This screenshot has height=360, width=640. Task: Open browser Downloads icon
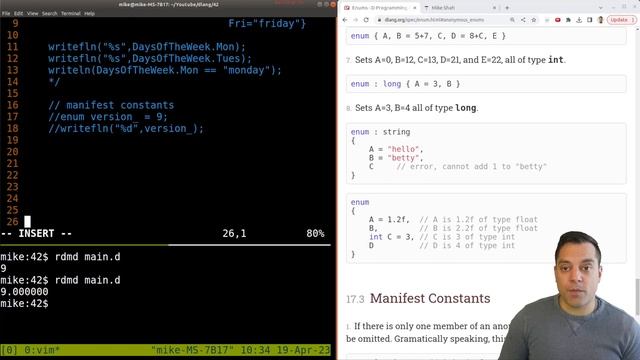pyautogui.click(x=579, y=20)
